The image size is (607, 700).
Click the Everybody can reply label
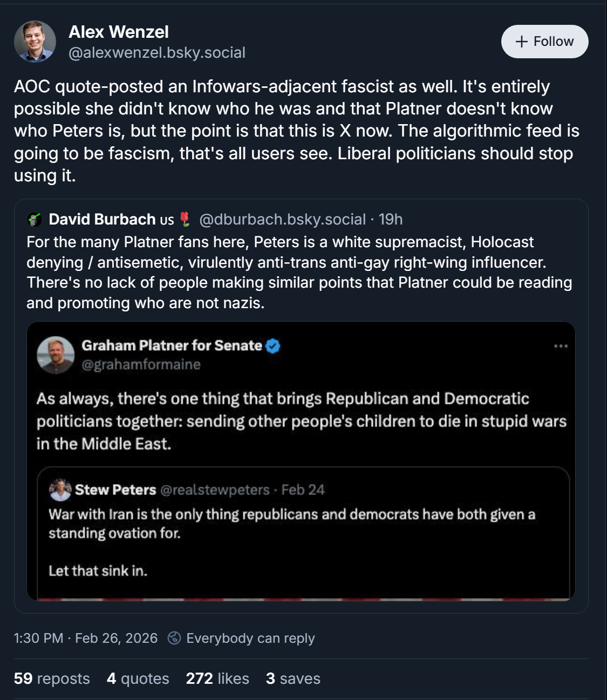(250, 638)
